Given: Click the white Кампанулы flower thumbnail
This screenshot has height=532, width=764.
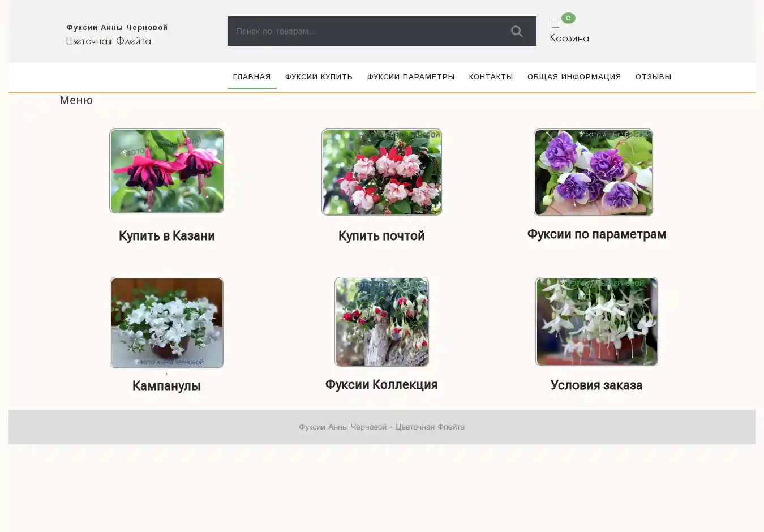Looking at the screenshot, I should pos(166,323).
